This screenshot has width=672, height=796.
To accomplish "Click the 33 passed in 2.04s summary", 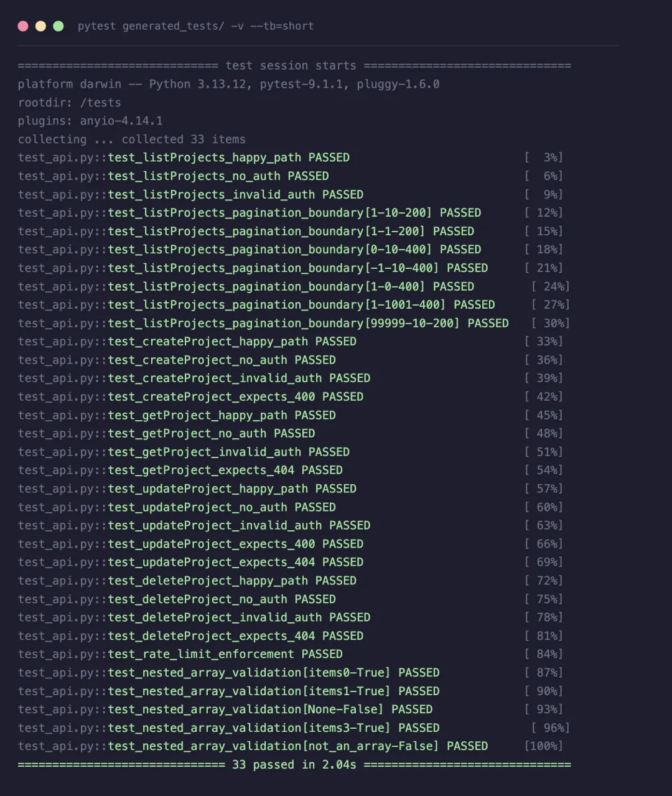I will click(294, 764).
